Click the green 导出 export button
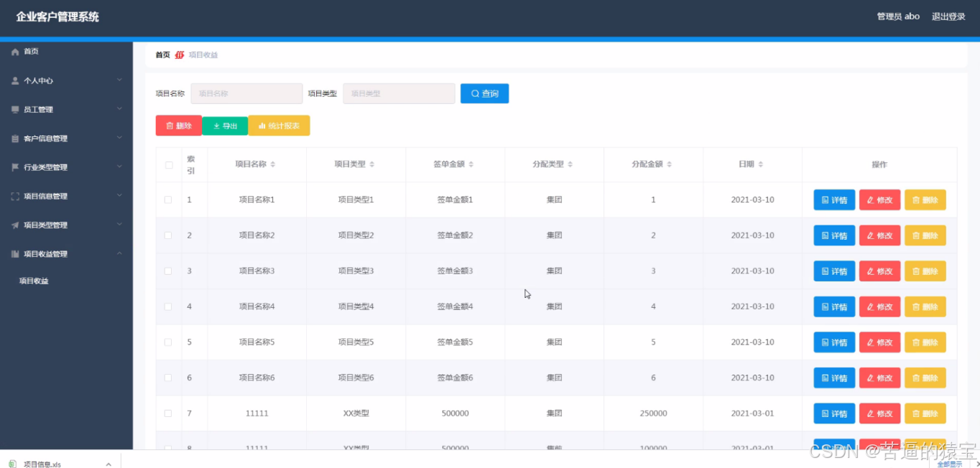The image size is (980, 468). [x=225, y=126]
